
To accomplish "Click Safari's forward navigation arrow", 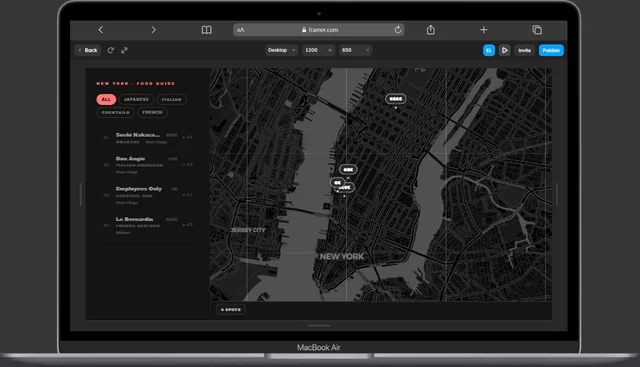I will point(153,30).
